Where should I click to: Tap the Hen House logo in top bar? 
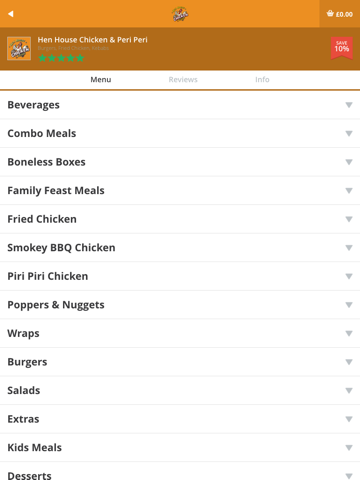pyautogui.click(x=180, y=14)
